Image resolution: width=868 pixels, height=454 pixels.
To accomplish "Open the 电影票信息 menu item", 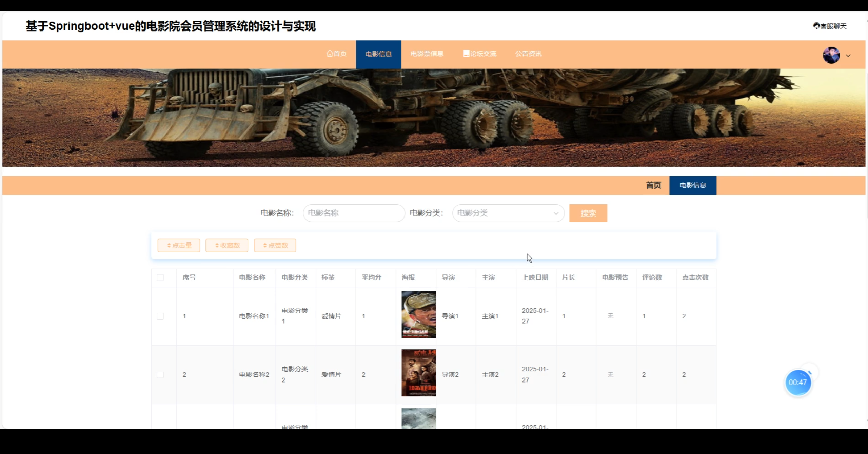I will tap(427, 54).
